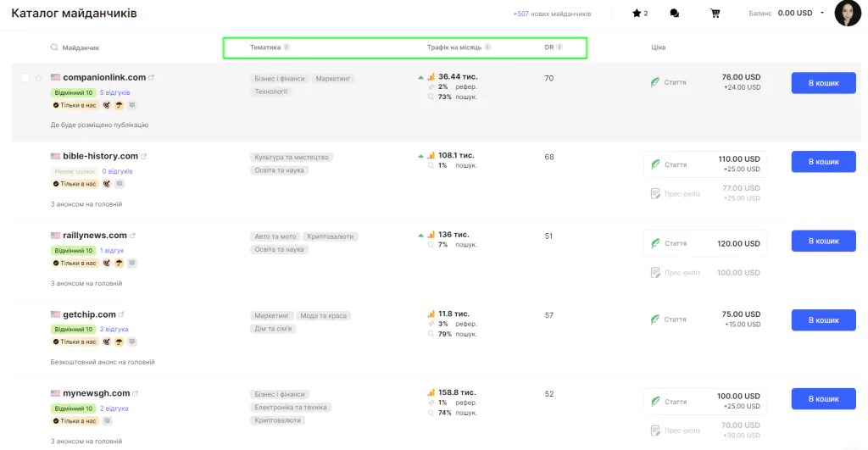Filter by Криптовалюти tag on raillynews.com

click(x=330, y=236)
